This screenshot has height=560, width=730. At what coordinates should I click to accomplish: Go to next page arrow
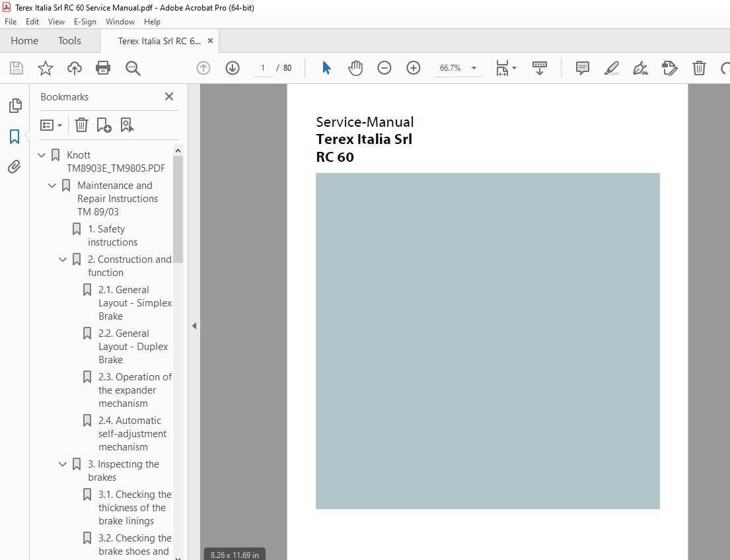233,68
